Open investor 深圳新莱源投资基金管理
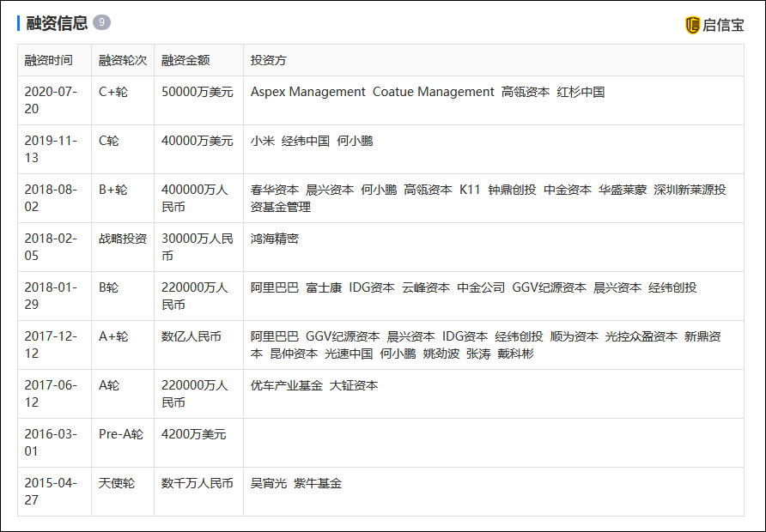 tap(489, 198)
